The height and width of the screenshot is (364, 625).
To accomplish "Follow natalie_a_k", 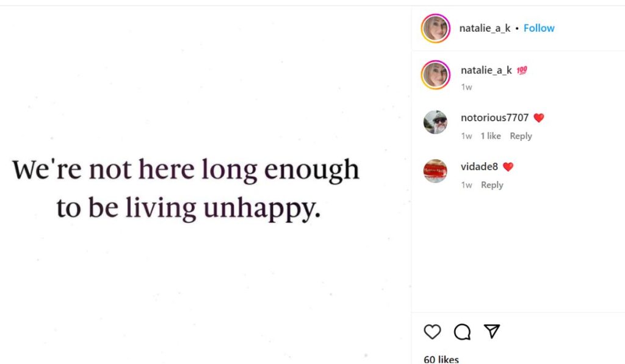I will (x=539, y=28).
